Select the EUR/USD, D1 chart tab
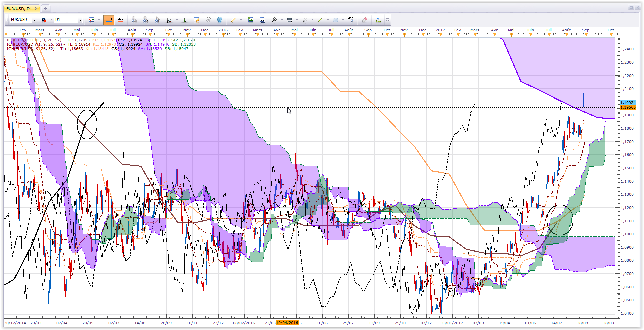644x330 pixels. click(19, 9)
